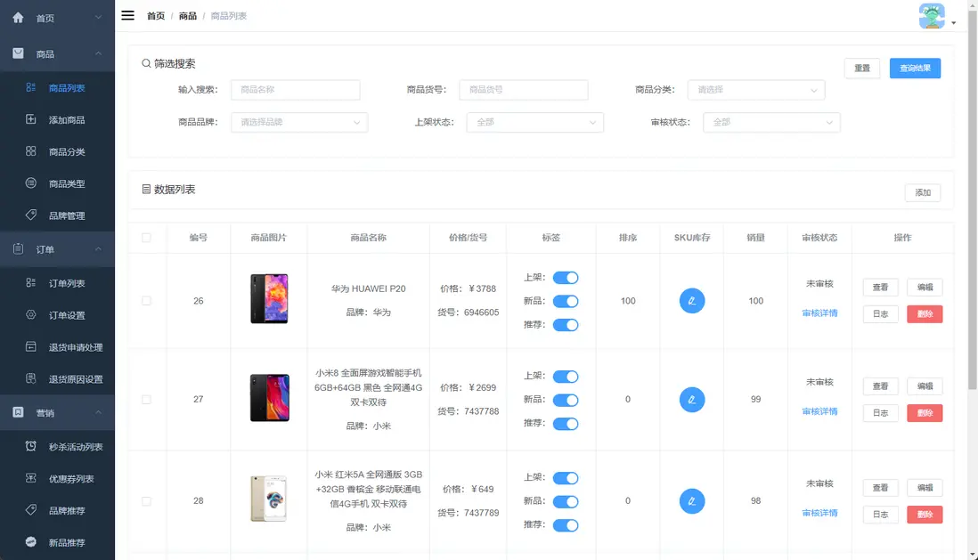The width and height of the screenshot is (978, 560).
Task: Collapse the 订单 sidebar section chevron
Action: coord(98,248)
